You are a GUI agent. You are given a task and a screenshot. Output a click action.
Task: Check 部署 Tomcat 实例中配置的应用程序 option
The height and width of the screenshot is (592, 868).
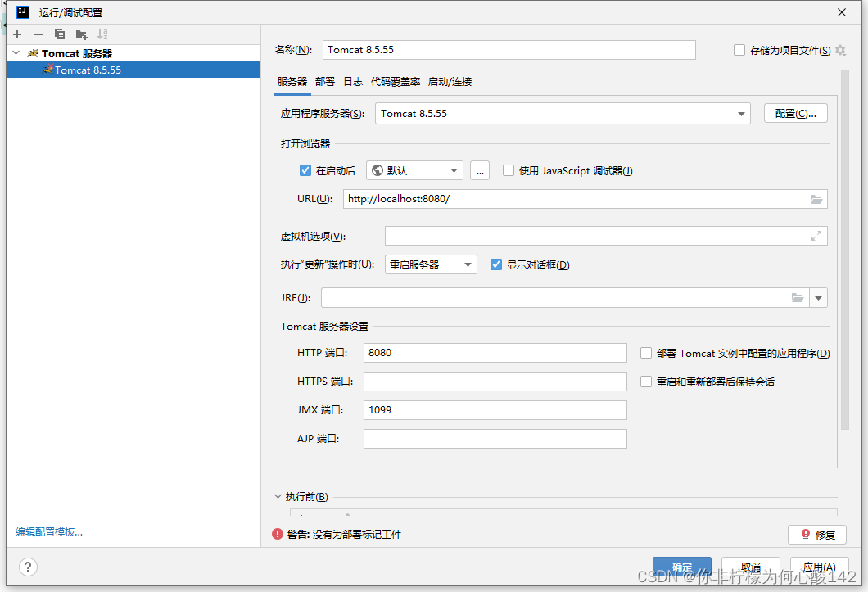pyautogui.click(x=645, y=354)
